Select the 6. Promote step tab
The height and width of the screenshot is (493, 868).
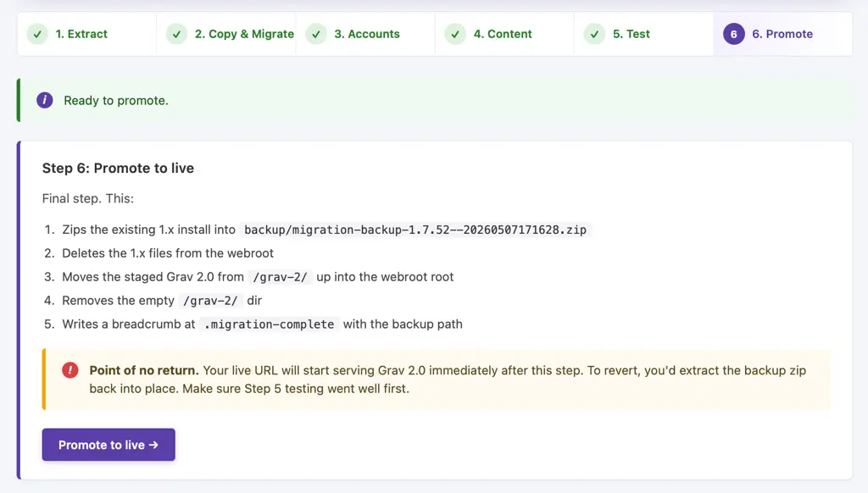[x=782, y=34]
